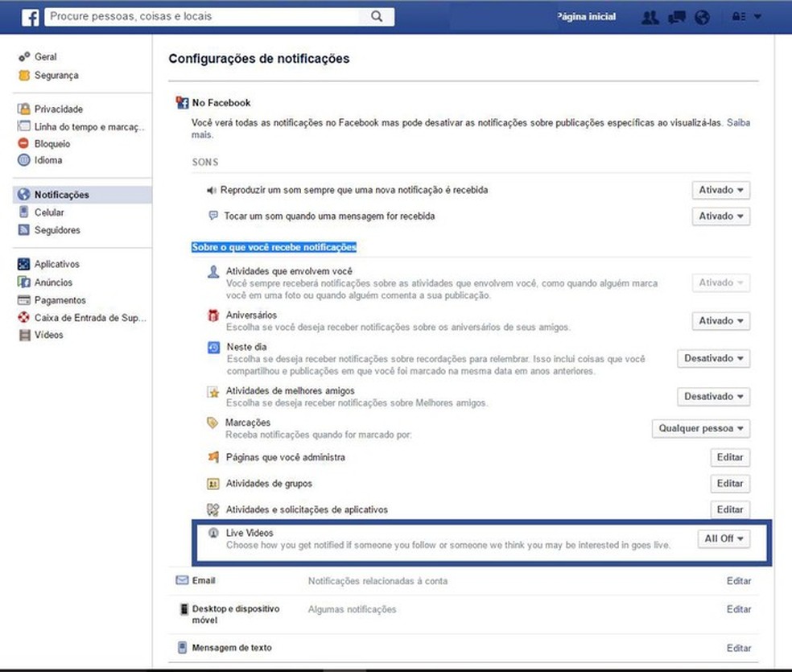Open the messages icon in the navigation bar
Screen dimensions: 792x672
coord(676,16)
